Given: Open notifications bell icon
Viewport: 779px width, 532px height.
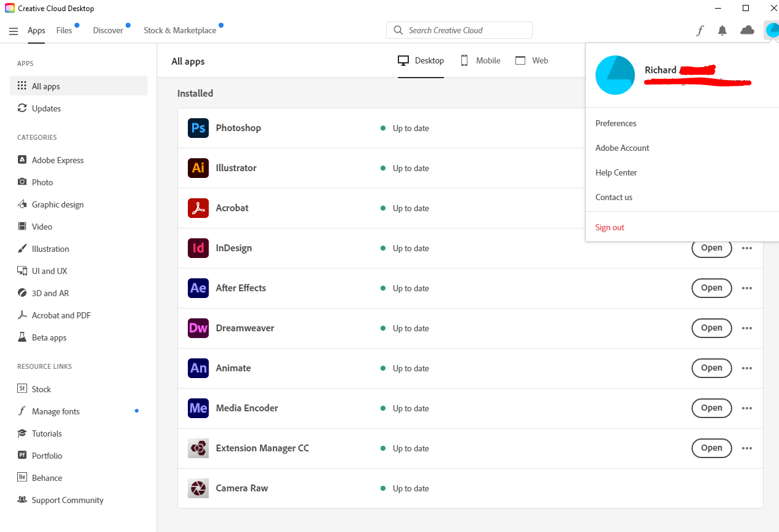Looking at the screenshot, I should [x=722, y=30].
